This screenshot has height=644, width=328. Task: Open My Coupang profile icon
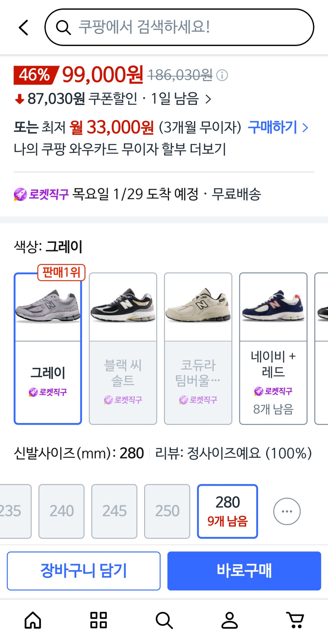coord(230,620)
